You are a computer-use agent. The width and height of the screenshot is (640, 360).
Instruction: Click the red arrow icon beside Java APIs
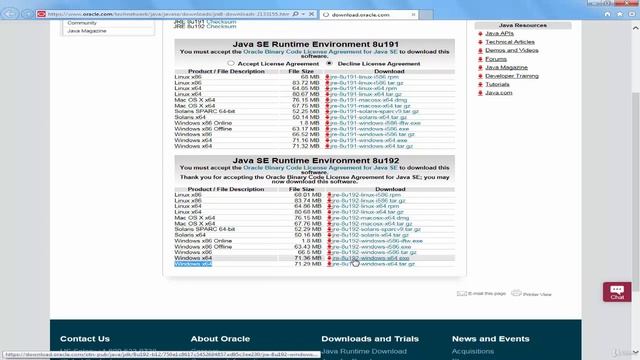(480, 33)
